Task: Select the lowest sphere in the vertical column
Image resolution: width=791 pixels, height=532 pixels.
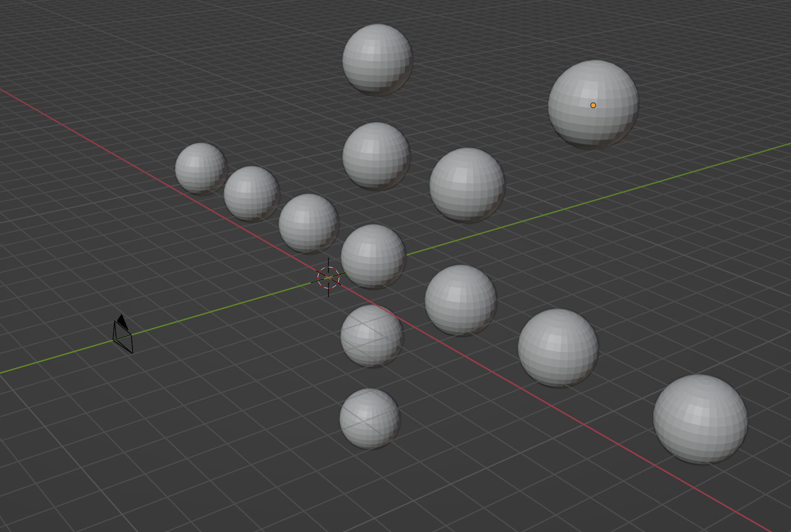Action: 369,418
